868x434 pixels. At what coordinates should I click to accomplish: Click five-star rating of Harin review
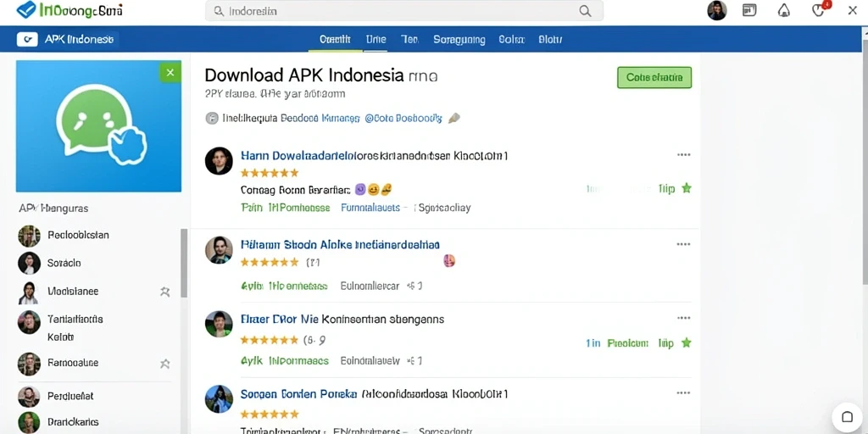click(270, 173)
